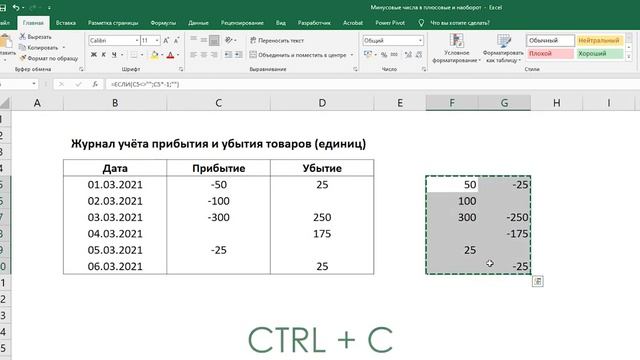Apply red font color letter A

point(171,55)
